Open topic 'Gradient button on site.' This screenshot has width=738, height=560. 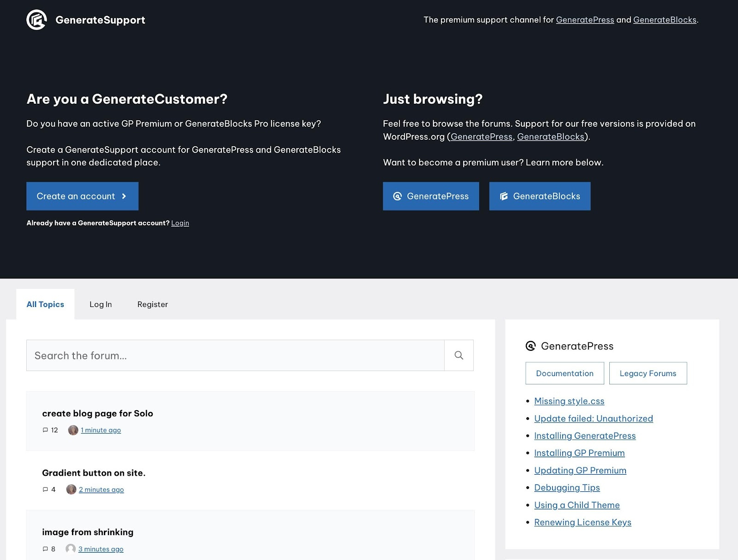(x=94, y=473)
